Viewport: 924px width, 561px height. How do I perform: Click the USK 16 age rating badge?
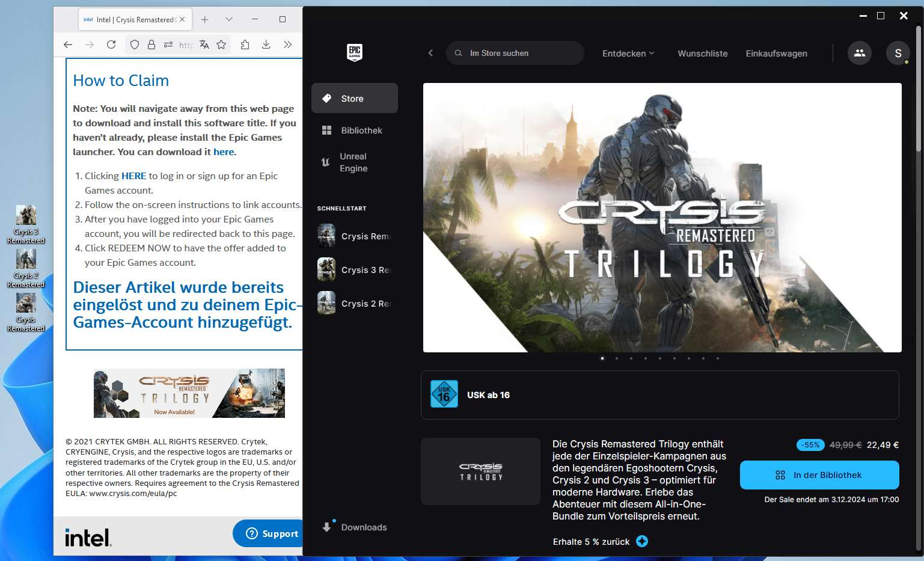pyautogui.click(x=444, y=394)
